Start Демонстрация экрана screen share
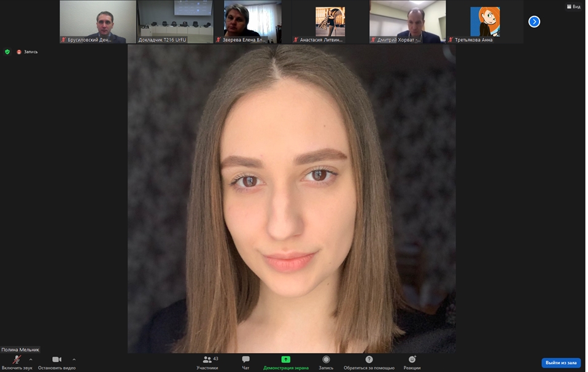 (x=286, y=363)
